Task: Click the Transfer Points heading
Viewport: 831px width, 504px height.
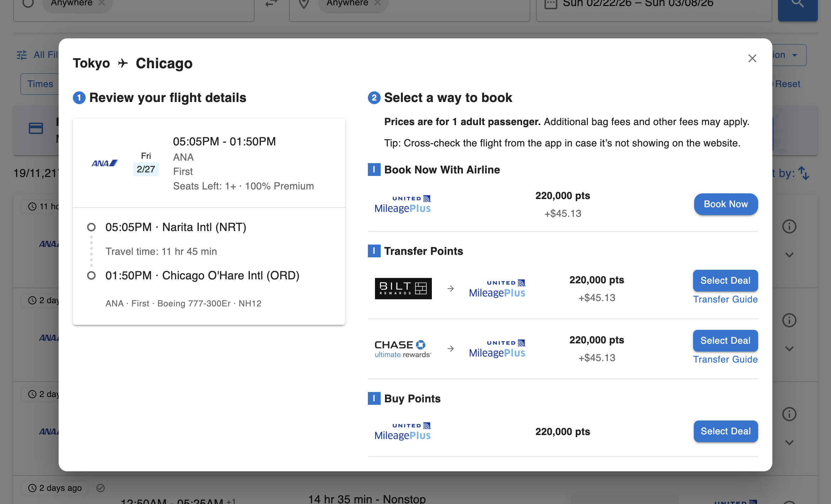Action: point(424,251)
